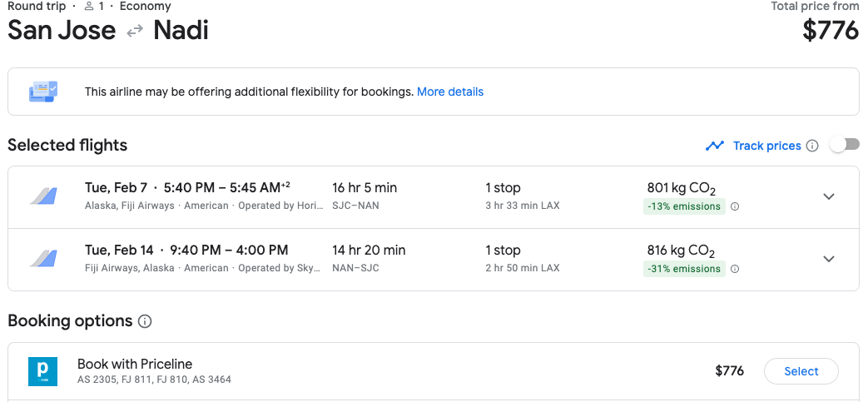Click the airline logo on the Feb 14 flight
Screen dimensions: 868x402
(x=43, y=259)
